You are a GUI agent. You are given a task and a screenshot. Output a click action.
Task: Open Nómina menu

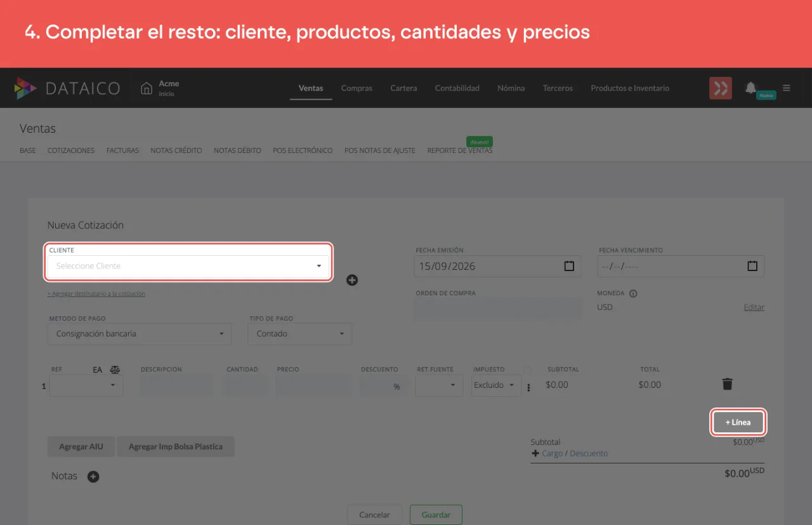(x=511, y=88)
